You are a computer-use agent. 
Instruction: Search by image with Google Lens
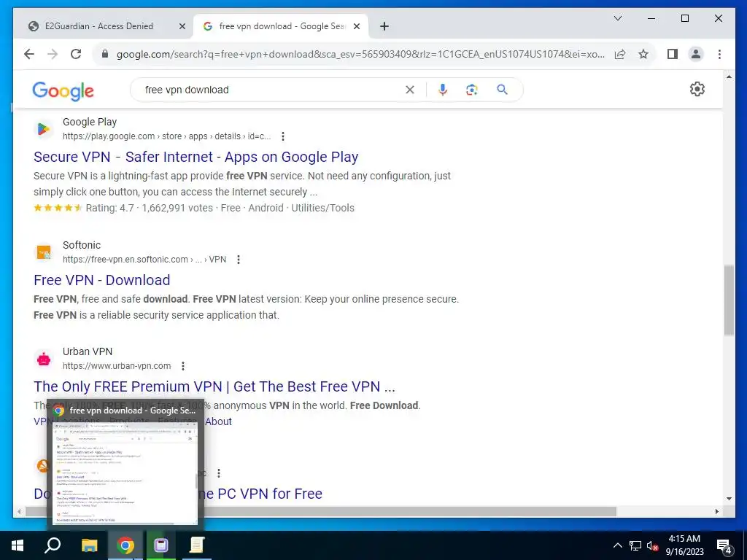pyautogui.click(x=472, y=90)
